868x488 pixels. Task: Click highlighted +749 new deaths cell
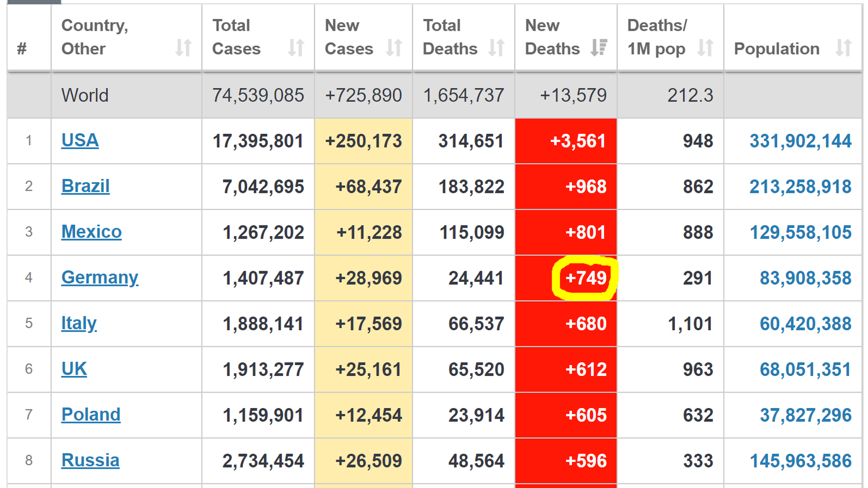click(x=585, y=278)
